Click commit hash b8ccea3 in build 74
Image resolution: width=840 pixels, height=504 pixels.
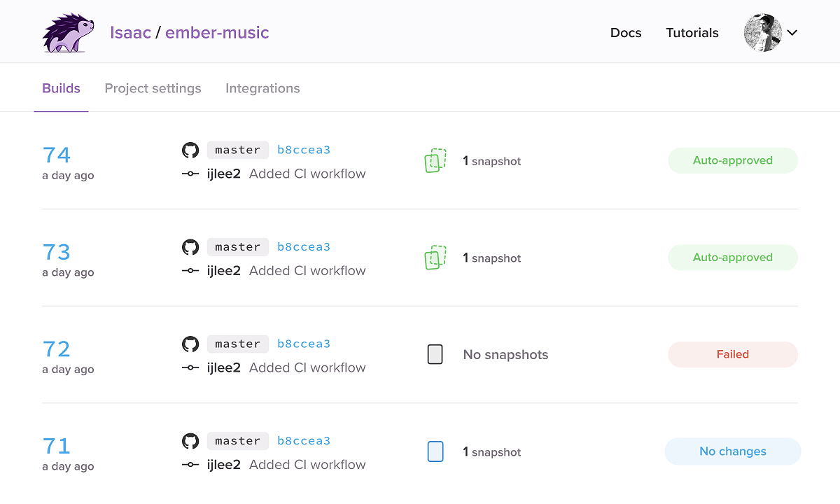pos(304,150)
